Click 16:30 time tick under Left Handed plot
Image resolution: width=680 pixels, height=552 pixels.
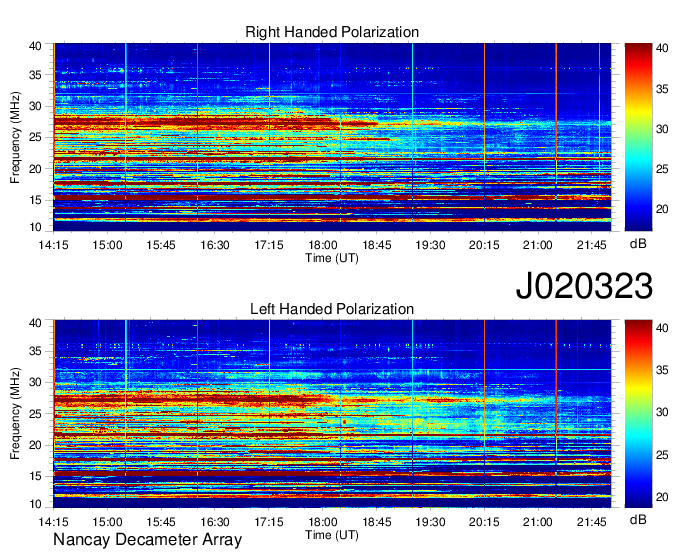[x=215, y=522]
